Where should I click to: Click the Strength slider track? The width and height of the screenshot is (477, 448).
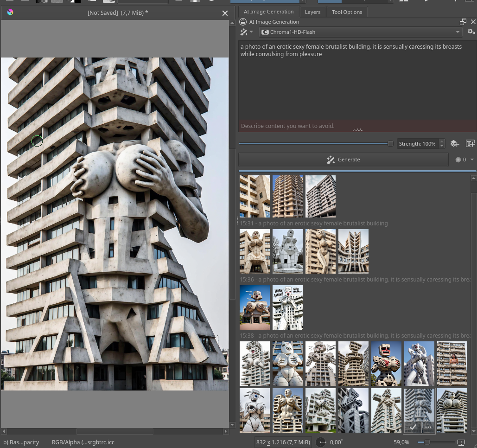[x=315, y=144]
